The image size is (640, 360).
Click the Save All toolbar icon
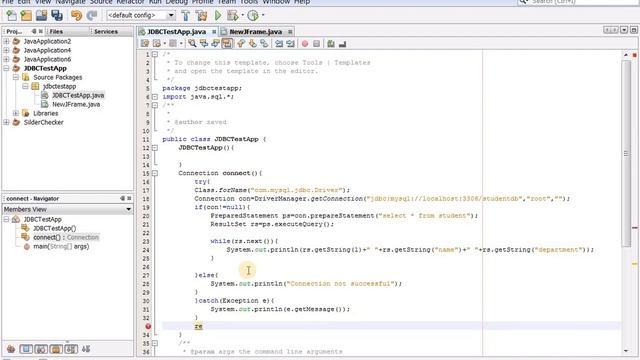click(57, 16)
